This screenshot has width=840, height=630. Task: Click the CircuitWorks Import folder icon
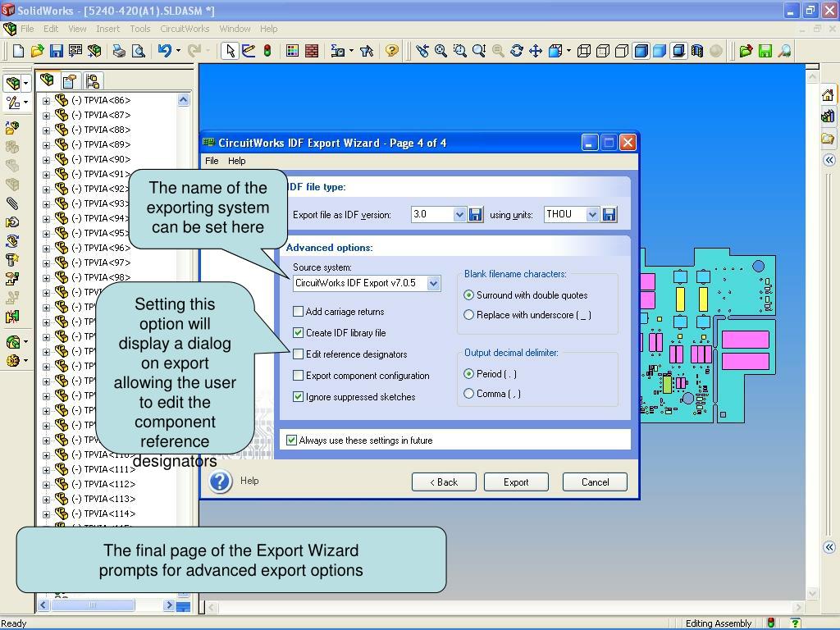[746, 51]
